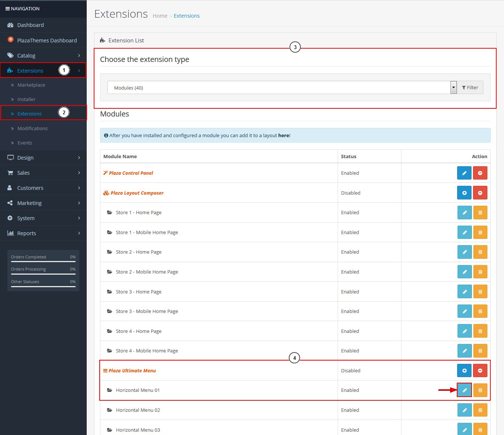Click the Other Statuses progress bar
This screenshot has height=435, width=504.
point(43,286)
